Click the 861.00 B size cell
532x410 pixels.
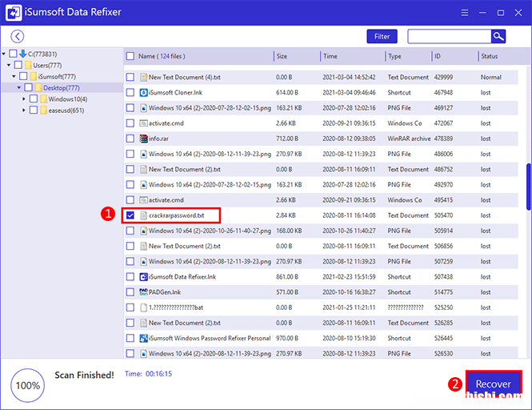[x=287, y=277]
